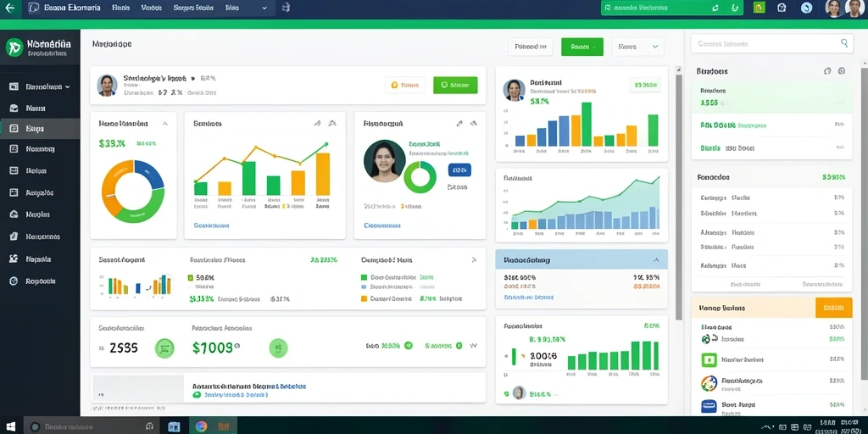Click the green circular logo in sidebar
868x434 pixels.
point(14,47)
